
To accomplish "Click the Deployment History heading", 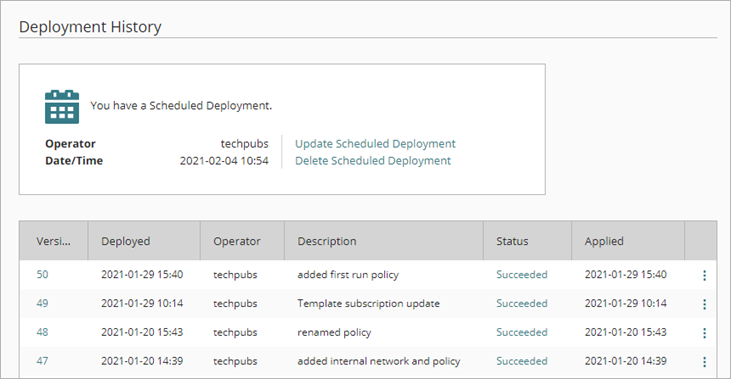I will (90, 27).
